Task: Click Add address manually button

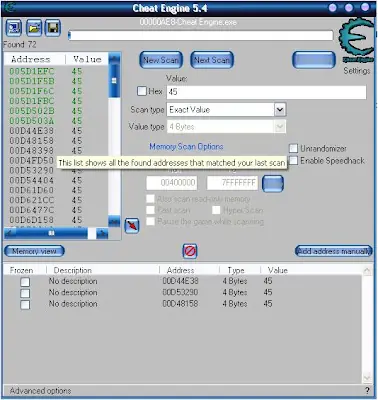Action: (x=334, y=251)
